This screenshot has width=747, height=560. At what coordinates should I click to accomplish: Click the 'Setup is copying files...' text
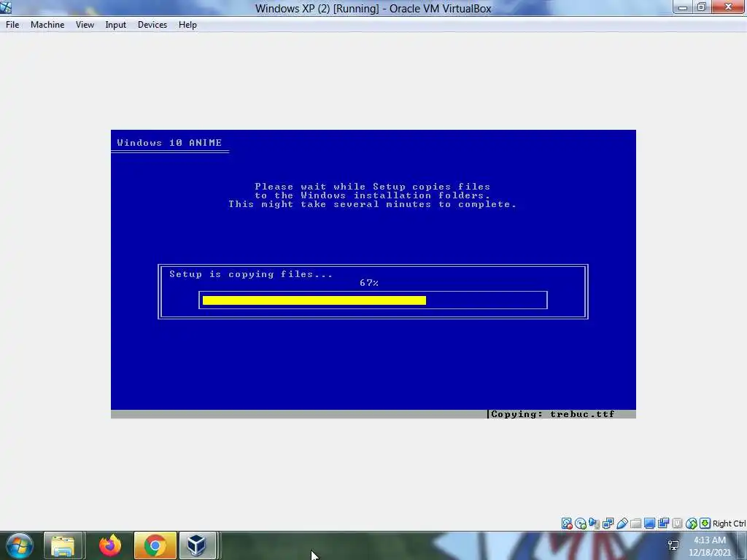click(251, 274)
